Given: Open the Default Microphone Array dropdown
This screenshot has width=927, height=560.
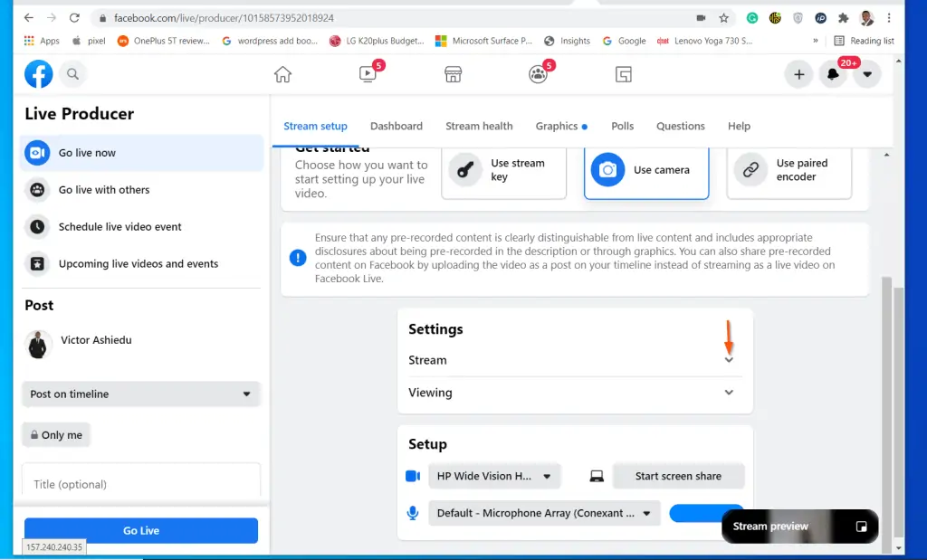Looking at the screenshot, I should click(x=544, y=513).
